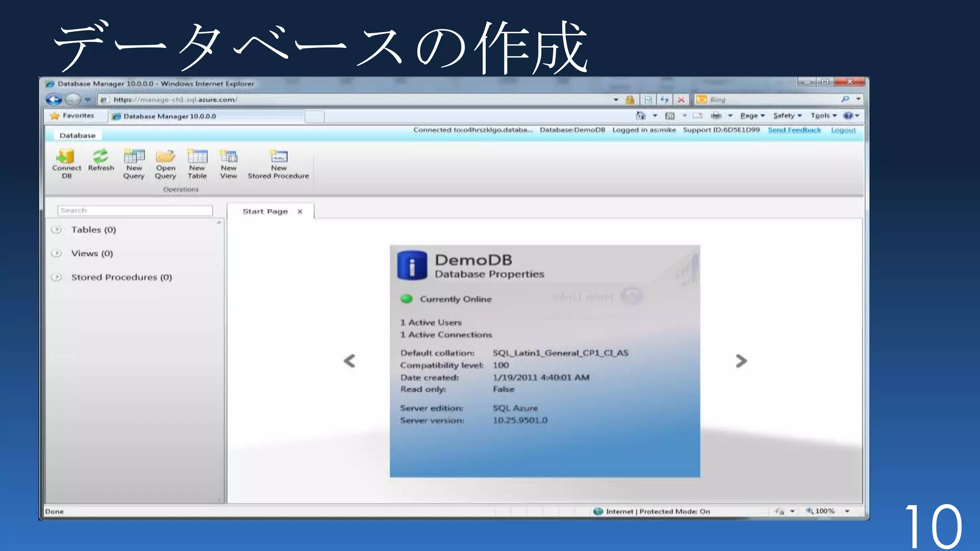Click the Send Feedback link
The width and height of the screenshot is (980, 551).
[794, 130]
